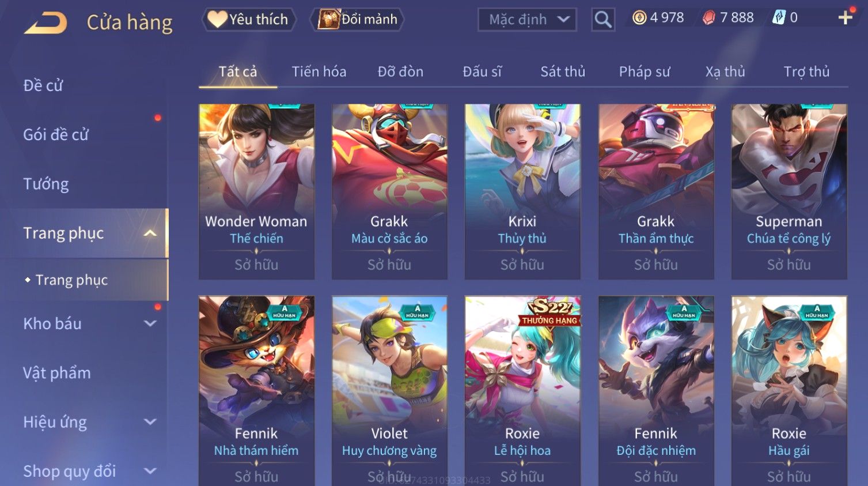
Task: Tap the red ruby currency icon
Action: point(709,18)
